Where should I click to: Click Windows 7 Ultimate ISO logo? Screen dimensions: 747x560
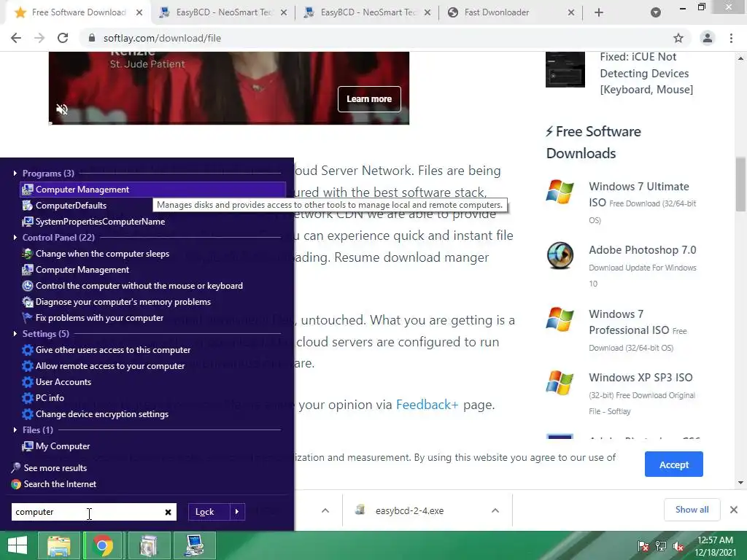click(x=560, y=192)
